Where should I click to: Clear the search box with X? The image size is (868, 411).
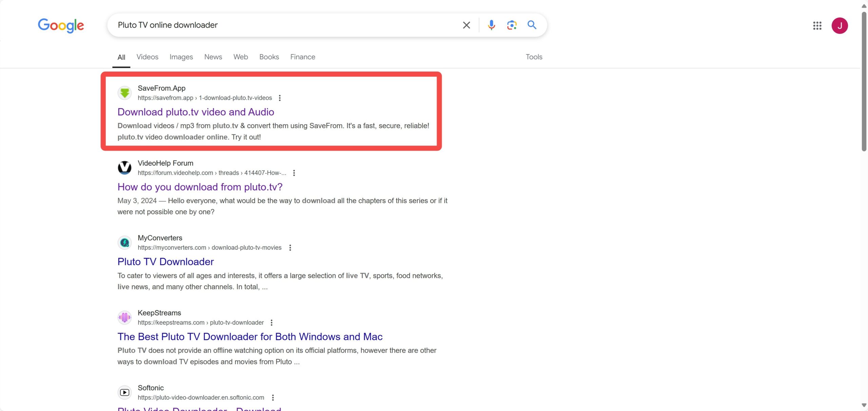466,25
